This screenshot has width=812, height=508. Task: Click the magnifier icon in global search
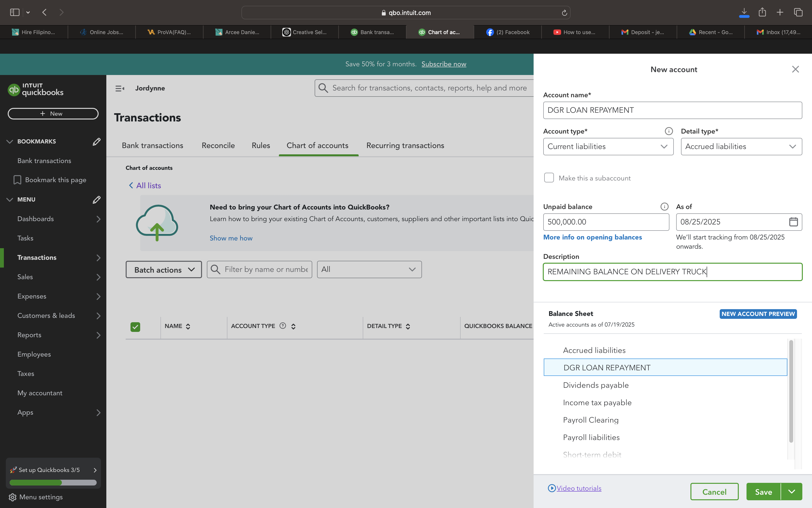(x=323, y=88)
